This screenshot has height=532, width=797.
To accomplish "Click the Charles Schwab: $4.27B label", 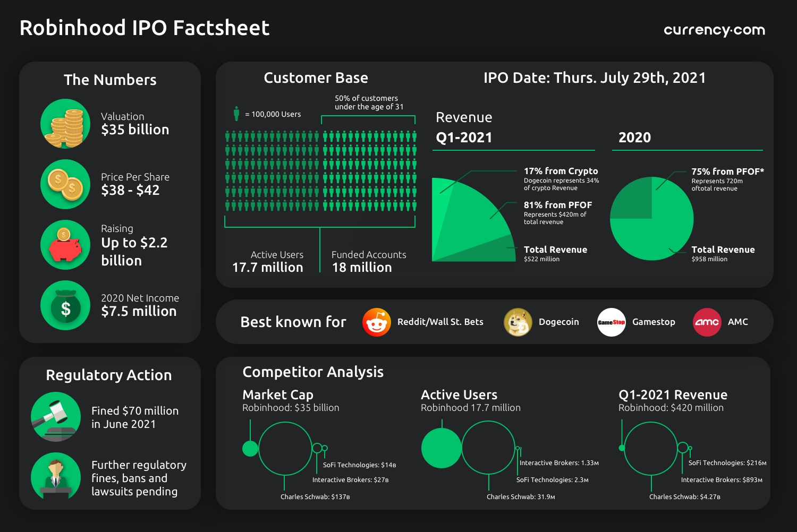I will tap(685, 497).
